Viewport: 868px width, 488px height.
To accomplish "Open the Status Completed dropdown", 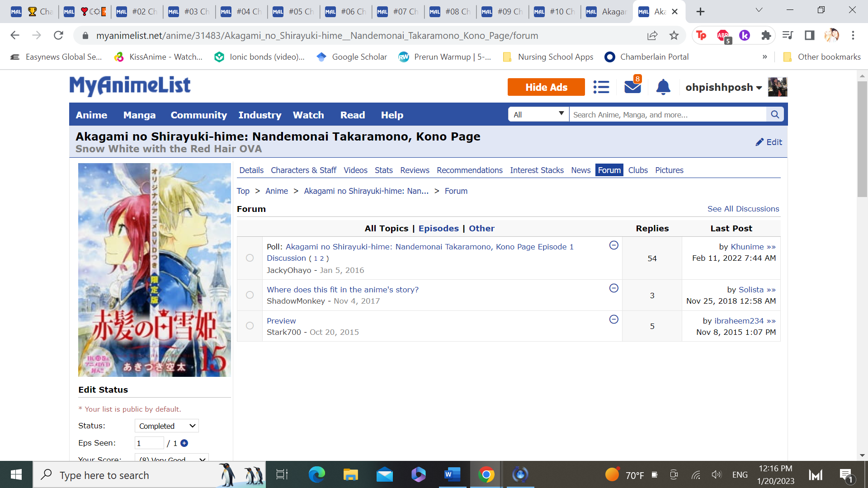I will (x=167, y=426).
